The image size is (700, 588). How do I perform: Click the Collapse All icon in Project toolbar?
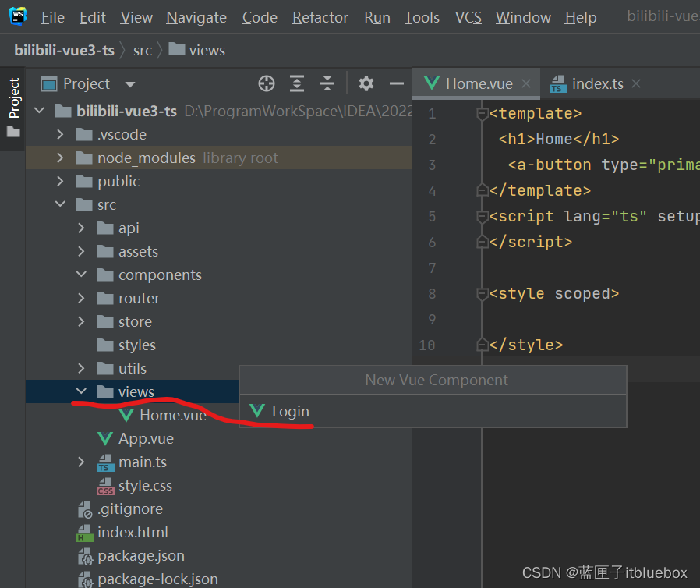(327, 83)
